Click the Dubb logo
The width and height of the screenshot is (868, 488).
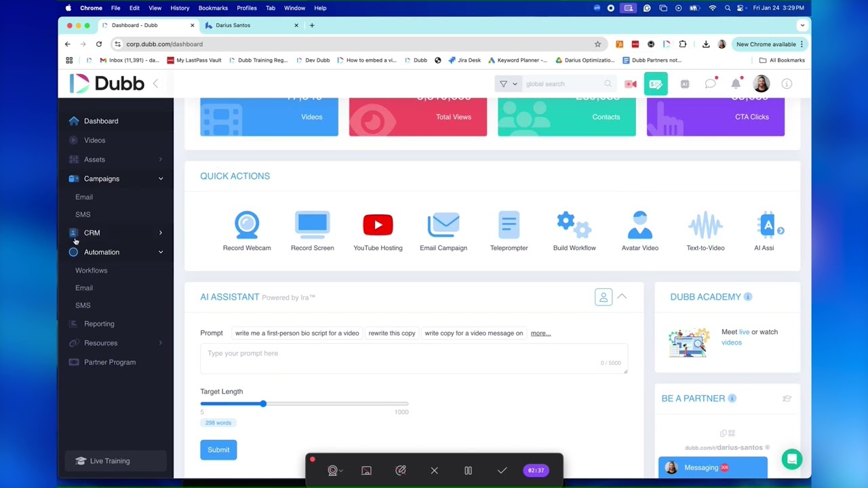107,83
